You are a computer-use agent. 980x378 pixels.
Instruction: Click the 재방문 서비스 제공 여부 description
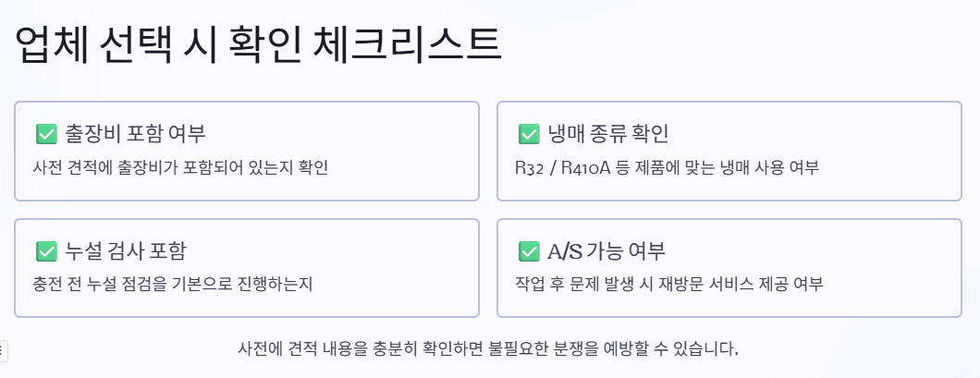(x=668, y=285)
